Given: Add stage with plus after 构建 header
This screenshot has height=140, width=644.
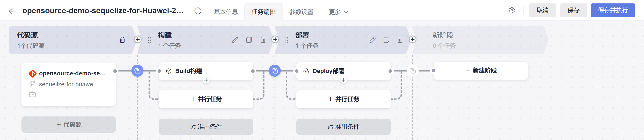Looking at the screenshot, I should (x=275, y=39).
